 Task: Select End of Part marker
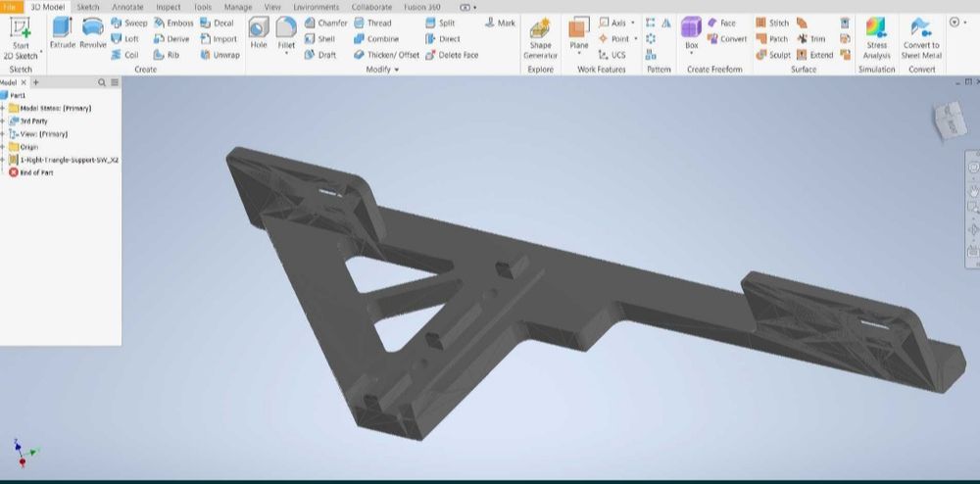click(31, 173)
